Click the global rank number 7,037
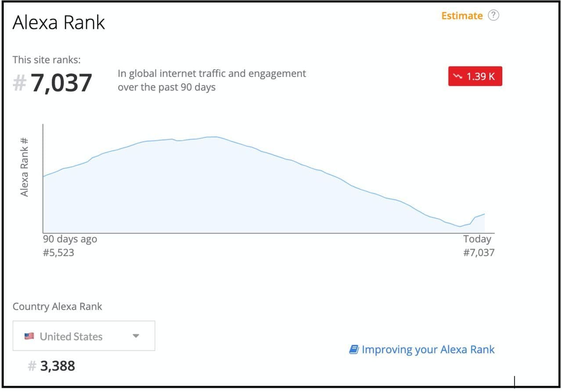The height and width of the screenshot is (392, 562). pos(61,83)
